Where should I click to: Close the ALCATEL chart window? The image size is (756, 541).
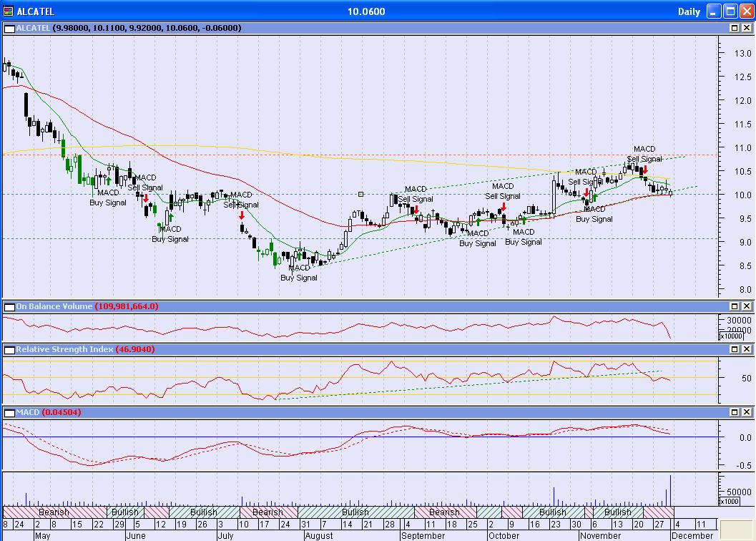point(747,11)
